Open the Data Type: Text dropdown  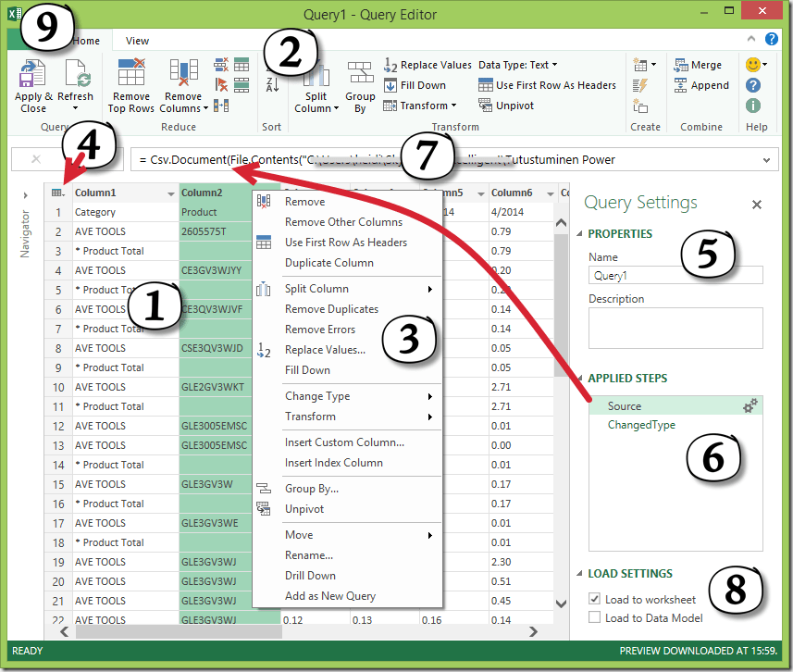click(x=518, y=66)
